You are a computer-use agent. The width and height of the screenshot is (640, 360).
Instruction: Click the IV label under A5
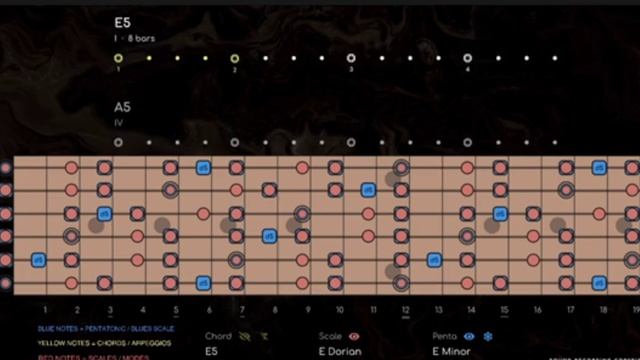118,123
